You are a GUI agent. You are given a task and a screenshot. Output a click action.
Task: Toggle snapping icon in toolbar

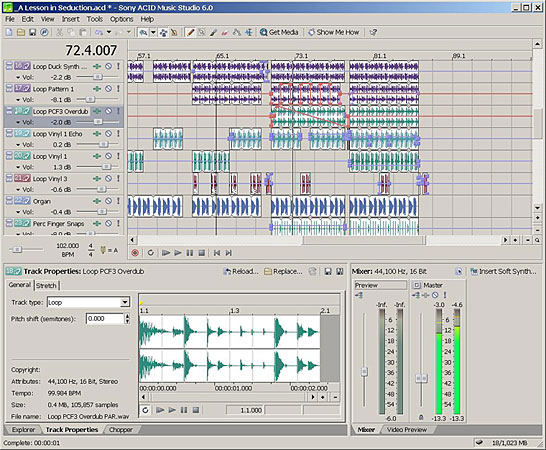tap(143, 32)
